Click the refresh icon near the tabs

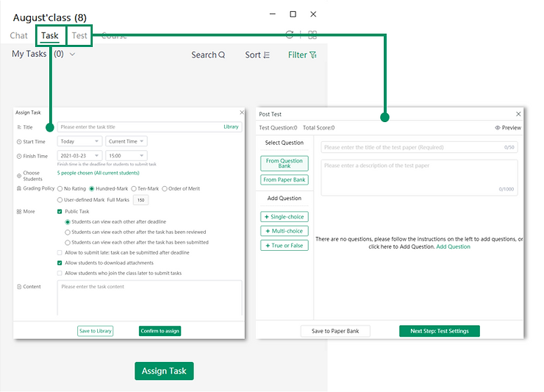290,35
